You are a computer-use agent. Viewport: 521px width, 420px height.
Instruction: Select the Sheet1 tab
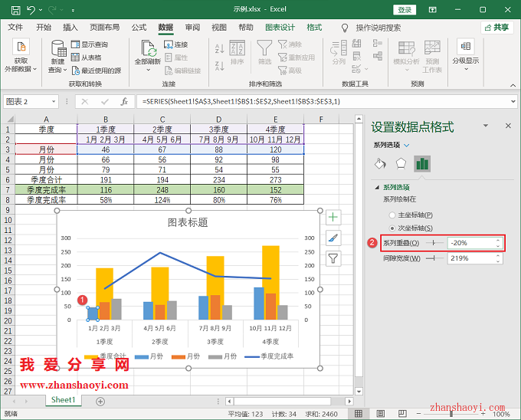click(63, 400)
